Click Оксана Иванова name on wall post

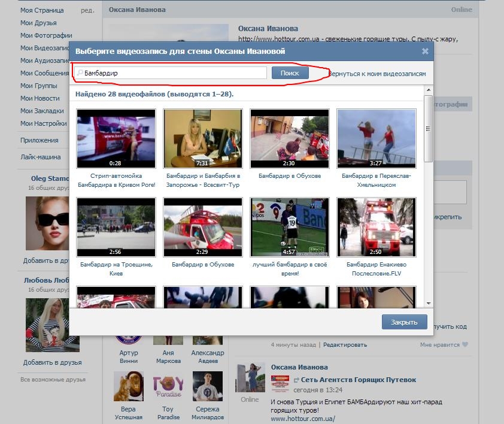tap(299, 367)
